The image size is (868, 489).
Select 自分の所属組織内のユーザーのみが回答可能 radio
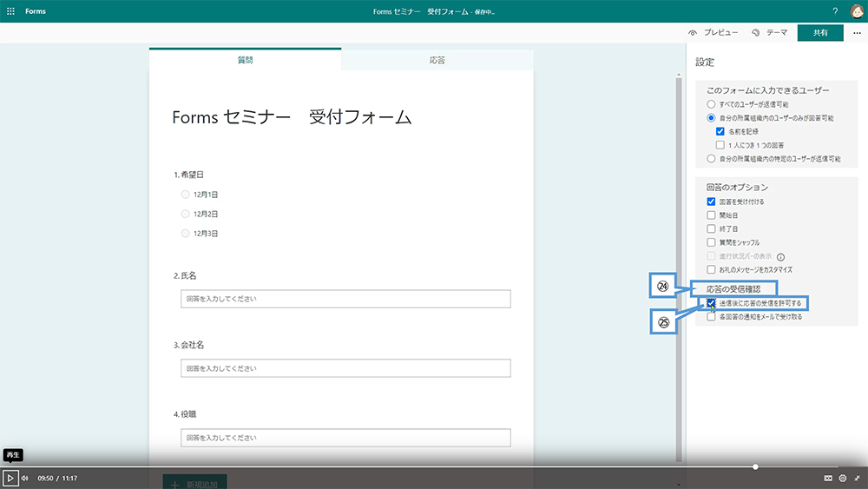click(712, 117)
